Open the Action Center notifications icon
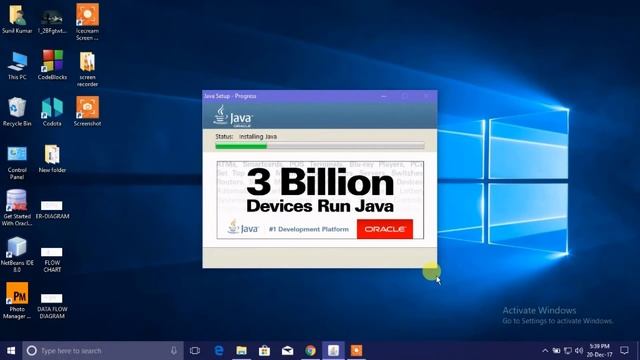 (x=624, y=351)
